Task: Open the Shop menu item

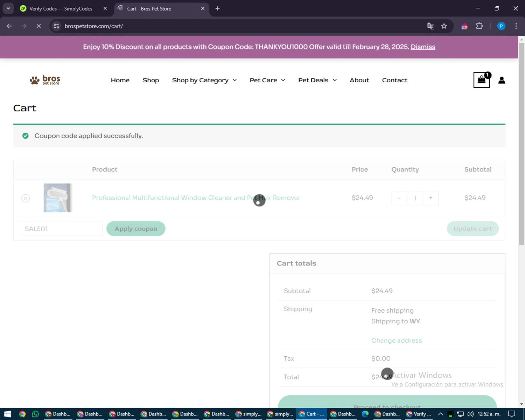Action: (150, 80)
